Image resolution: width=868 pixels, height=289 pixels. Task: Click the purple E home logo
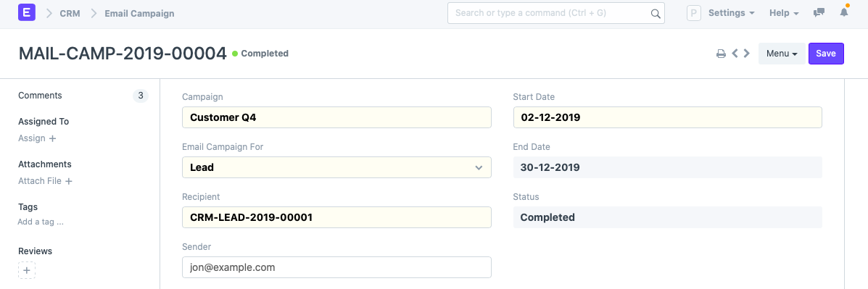[27, 12]
